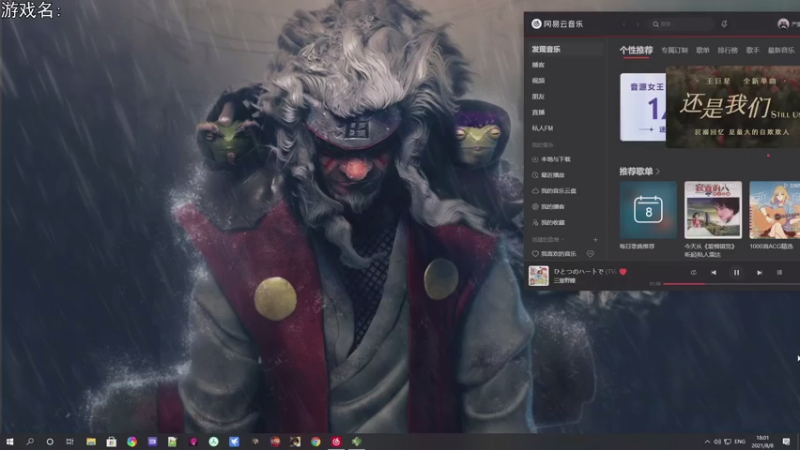Click the plus icon to create a playlist
Viewport: 800px width, 450px height.
[595, 239]
